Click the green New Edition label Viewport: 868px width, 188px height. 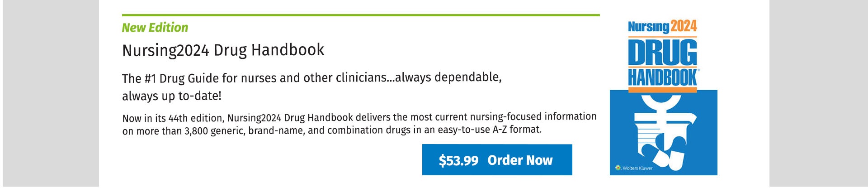tap(155, 28)
